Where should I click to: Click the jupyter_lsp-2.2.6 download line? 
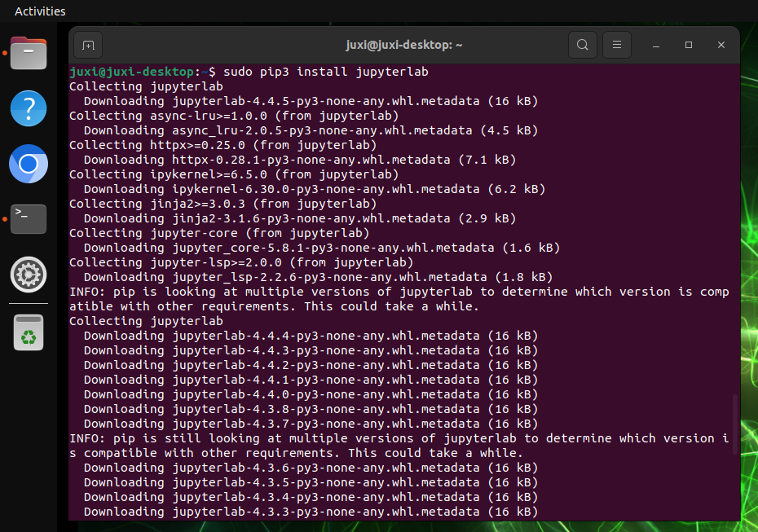318,277
